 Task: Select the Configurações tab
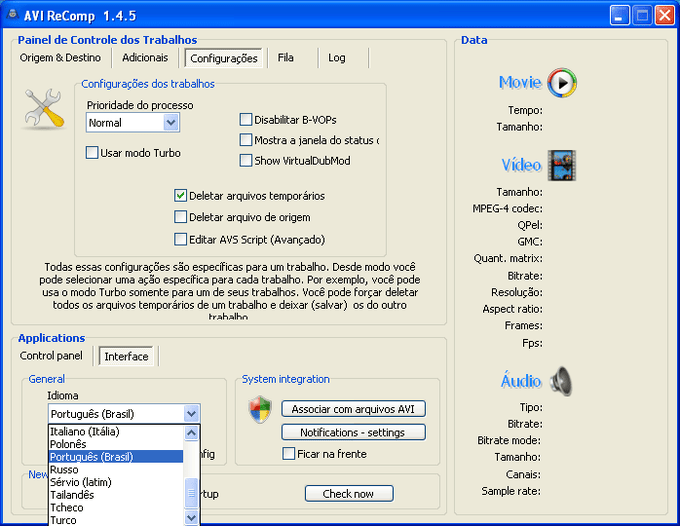[x=224, y=58]
